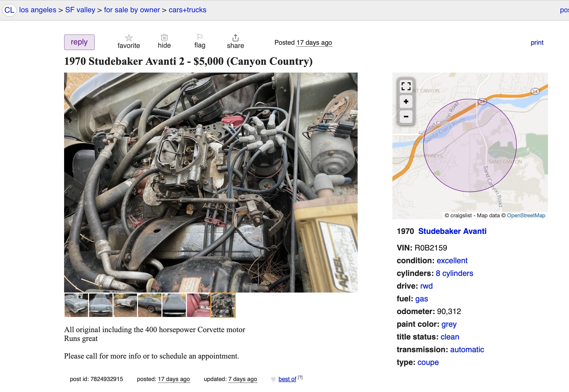This screenshot has width=569, height=392.
Task: Click the purple location circle on map
Action: (470, 145)
